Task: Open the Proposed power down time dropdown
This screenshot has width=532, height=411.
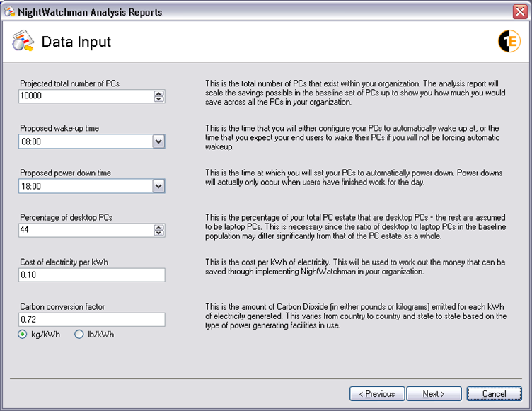Action: point(158,186)
